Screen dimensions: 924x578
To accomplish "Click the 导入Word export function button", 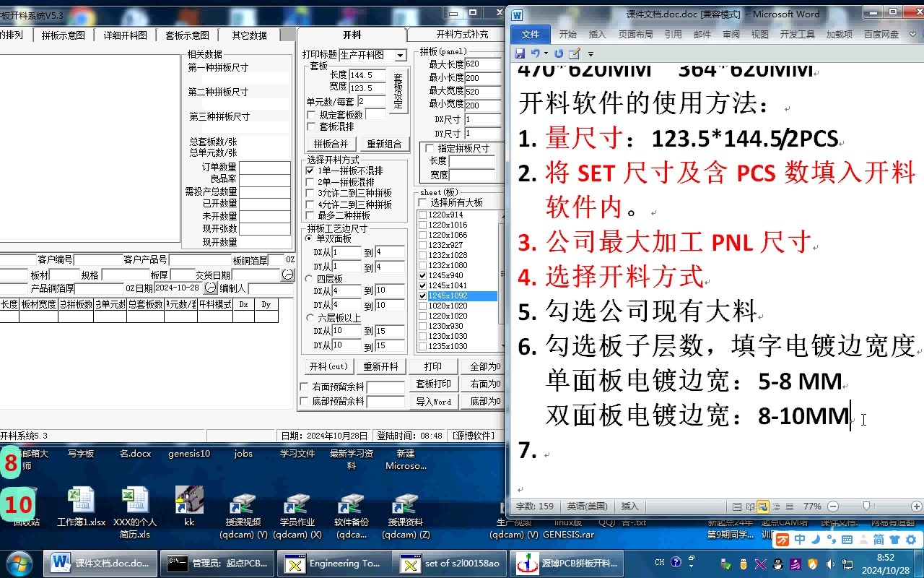I will click(x=433, y=401).
